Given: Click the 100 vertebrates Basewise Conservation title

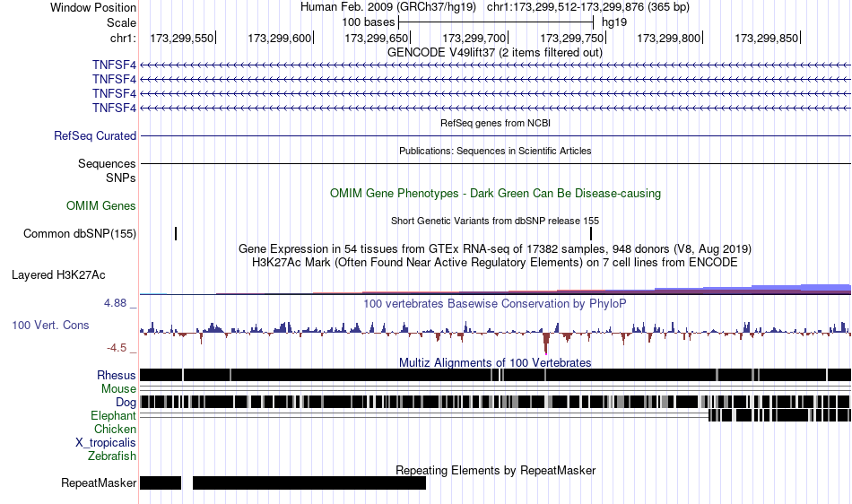Looking at the screenshot, I should pyautogui.click(x=495, y=304).
